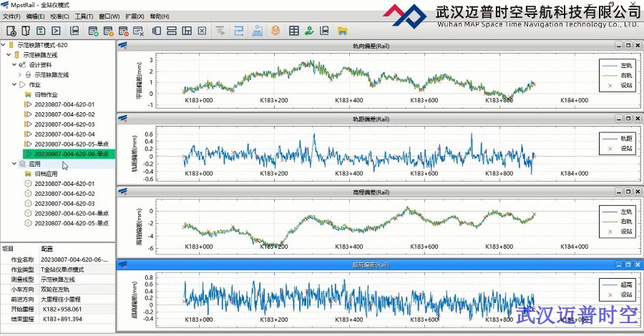
Task: Click the first rail train toolbar icon
Action: 74,31
